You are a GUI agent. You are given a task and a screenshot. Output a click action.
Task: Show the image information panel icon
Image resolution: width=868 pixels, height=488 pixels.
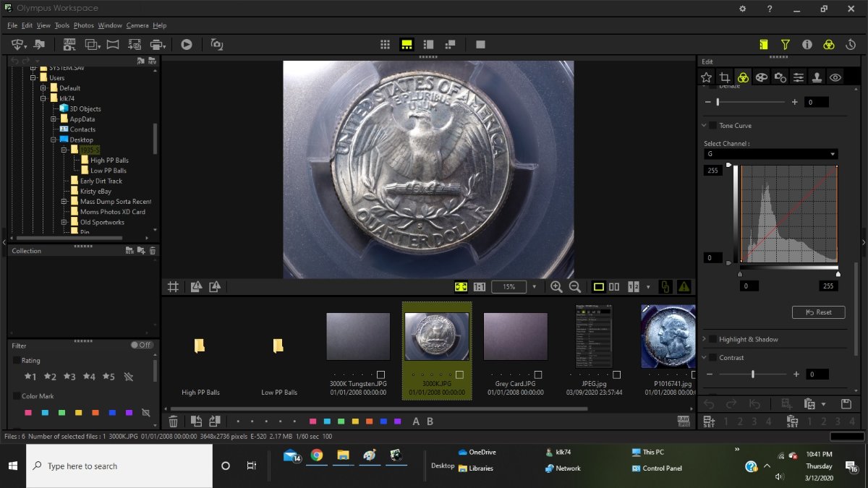point(807,44)
